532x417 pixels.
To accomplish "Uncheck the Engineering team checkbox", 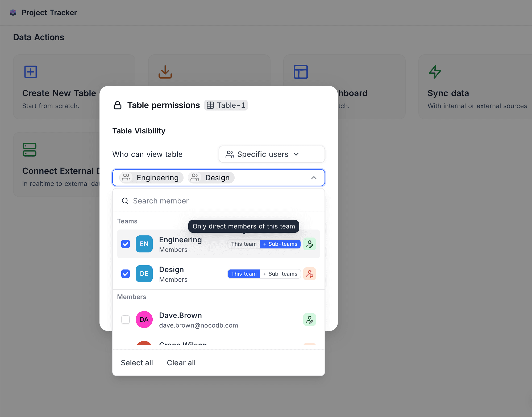I will 126,244.
